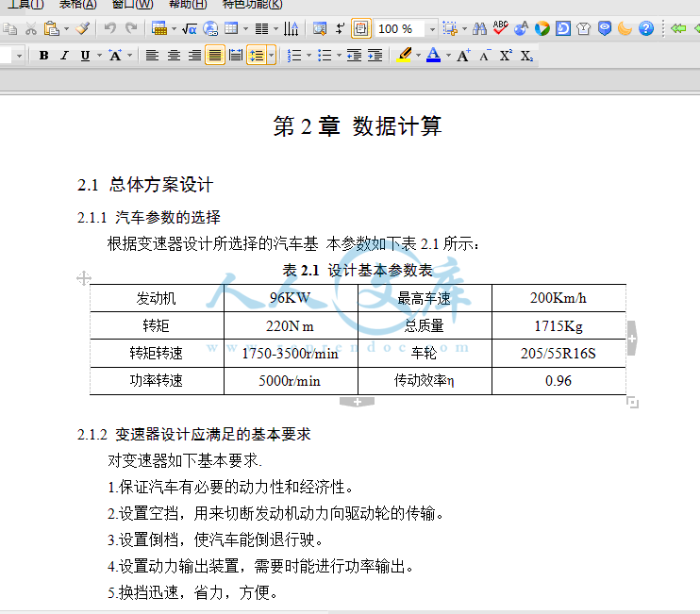Viewport: 700px width, 614px height.
Task: Toggle the highlighted justify alignment button
Action: click(215, 56)
